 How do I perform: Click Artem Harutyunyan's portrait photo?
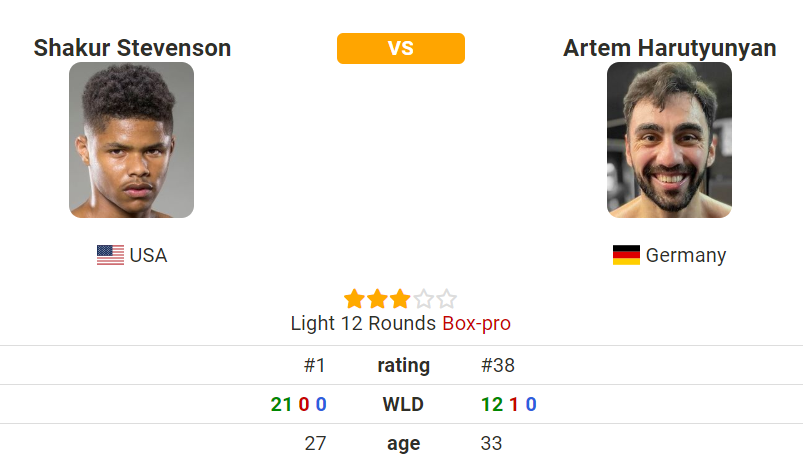coord(669,140)
